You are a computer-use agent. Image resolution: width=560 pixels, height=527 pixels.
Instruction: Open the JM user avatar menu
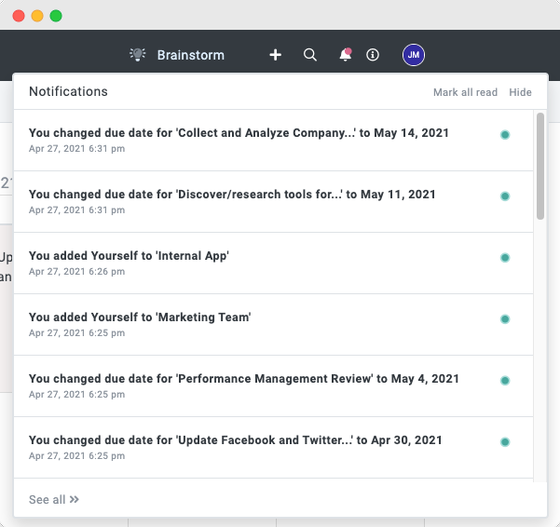point(414,55)
